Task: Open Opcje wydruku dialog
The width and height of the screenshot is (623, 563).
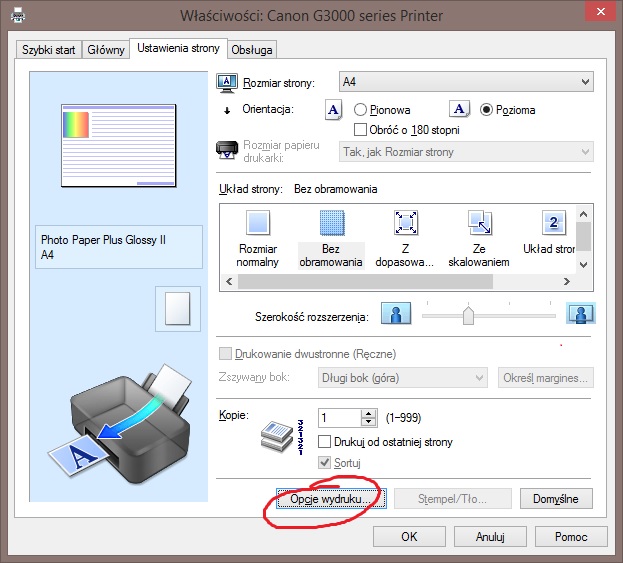Action: click(x=331, y=499)
